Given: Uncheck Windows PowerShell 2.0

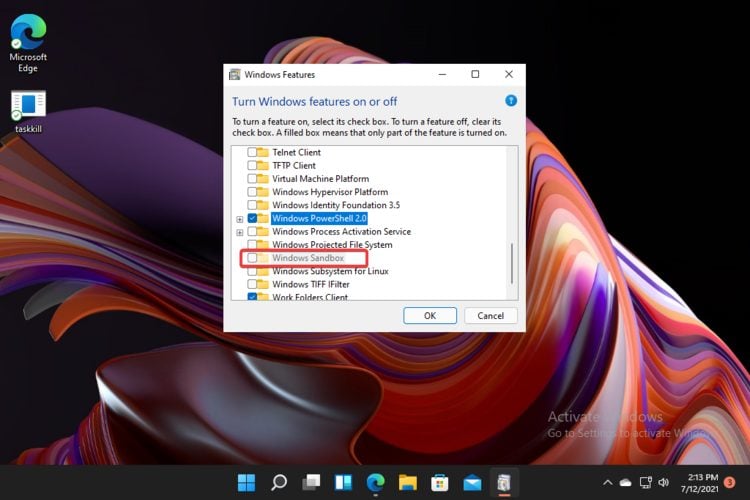Looking at the screenshot, I should tap(252, 218).
